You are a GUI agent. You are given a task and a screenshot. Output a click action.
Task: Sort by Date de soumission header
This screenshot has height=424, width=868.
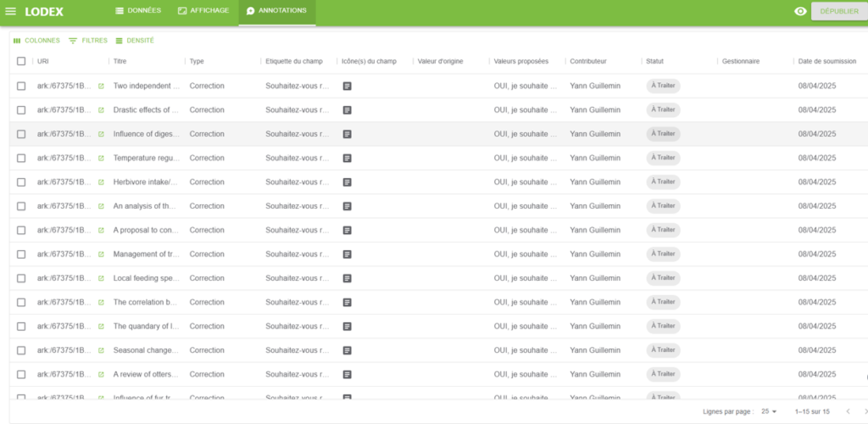point(827,61)
